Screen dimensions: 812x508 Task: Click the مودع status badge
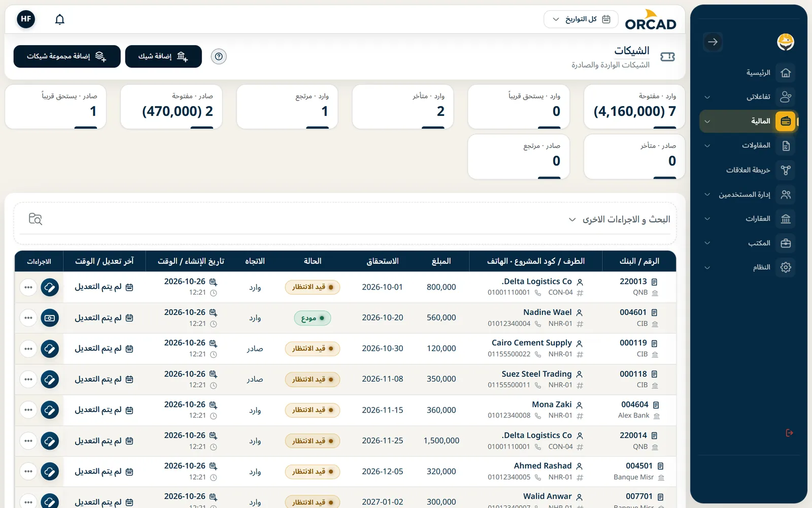[x=313, y=318]
